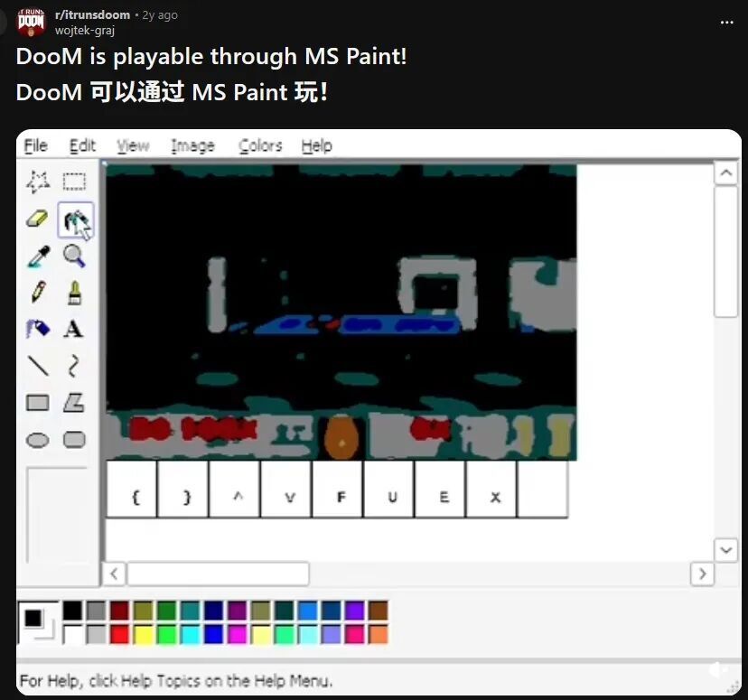
Task: Choose the straight Line tool
Action: [38, 366]
